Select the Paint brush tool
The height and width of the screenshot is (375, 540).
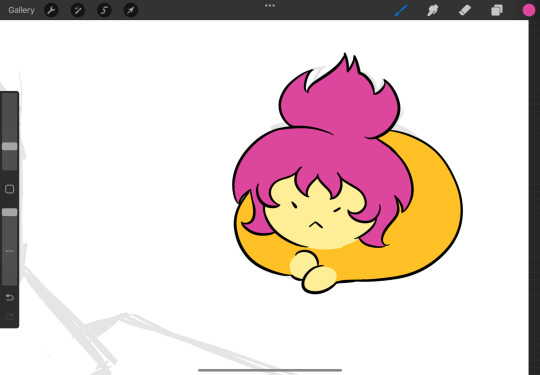click(x=401, y=10)
